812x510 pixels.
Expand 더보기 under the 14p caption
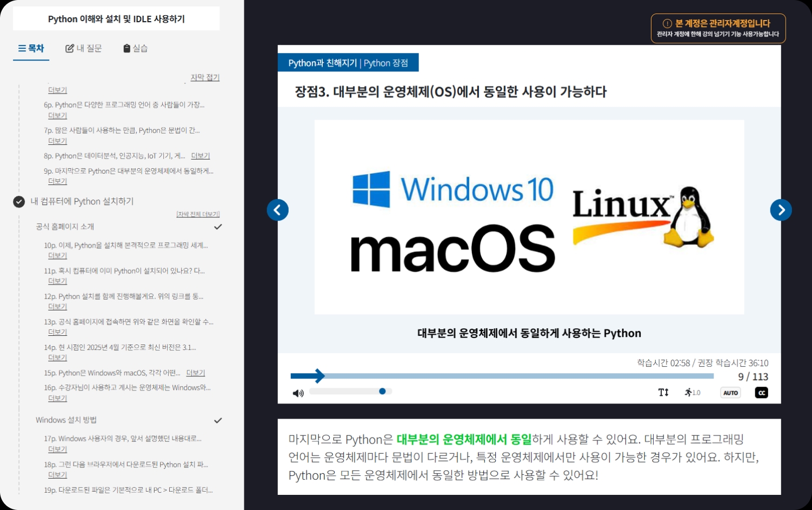[57, 358]
